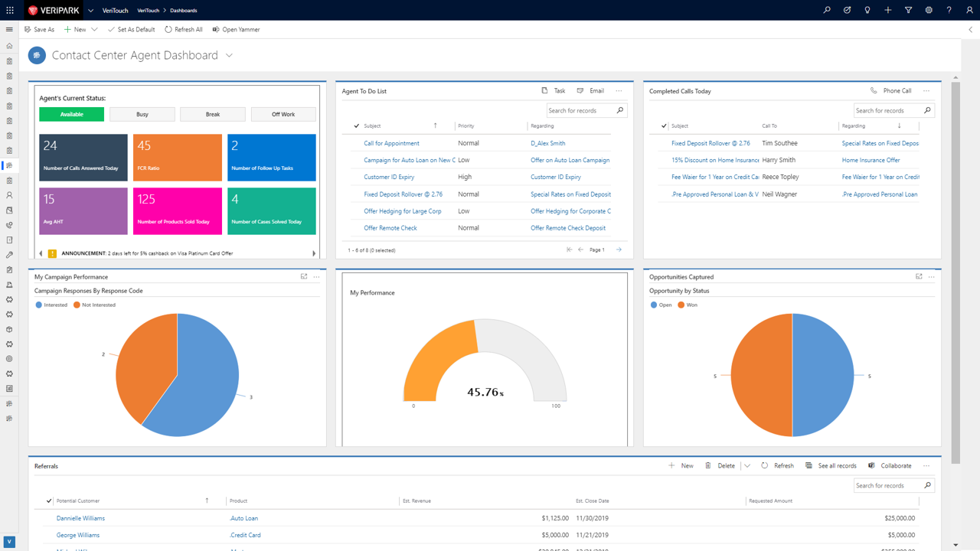Toggle select-all checkmark in Completed Calls Today
The height and width of the screenshot is (551, 980).
click(x=664, y=126)
